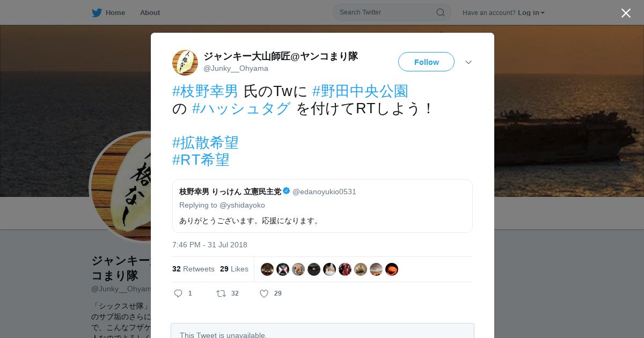View the 29 Likes list

click(x=234, y=269)
